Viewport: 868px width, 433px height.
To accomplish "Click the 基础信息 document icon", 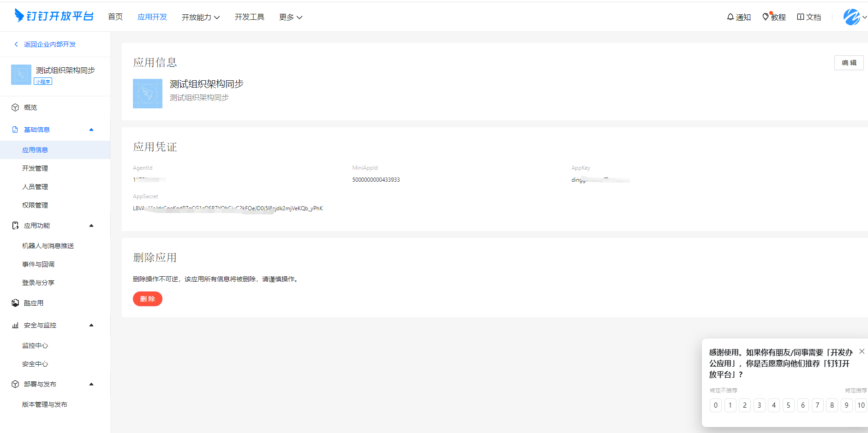I will pyautogui.click(x=15, y=130).
